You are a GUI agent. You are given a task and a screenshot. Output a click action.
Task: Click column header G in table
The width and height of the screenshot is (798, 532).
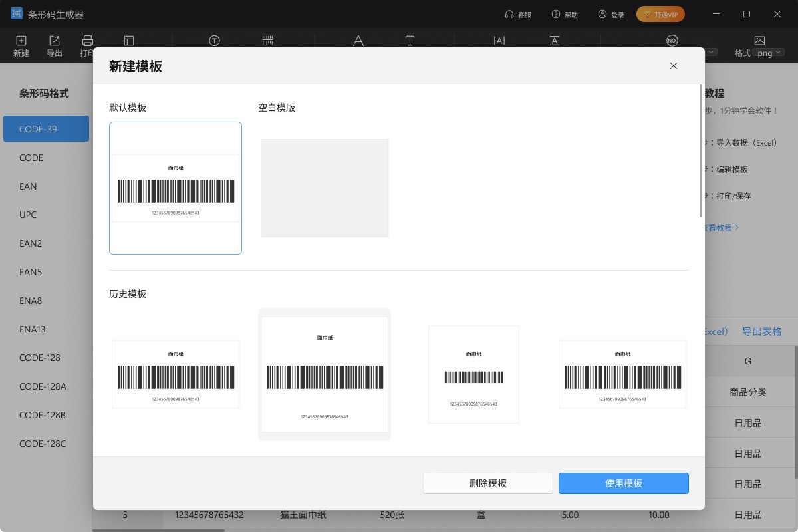(748, 361)
